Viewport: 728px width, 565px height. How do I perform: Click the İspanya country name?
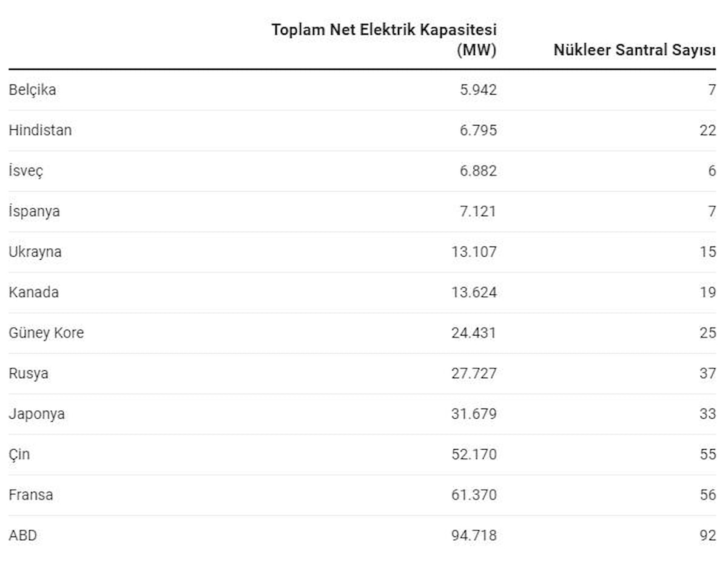click(x=34, y=212)
